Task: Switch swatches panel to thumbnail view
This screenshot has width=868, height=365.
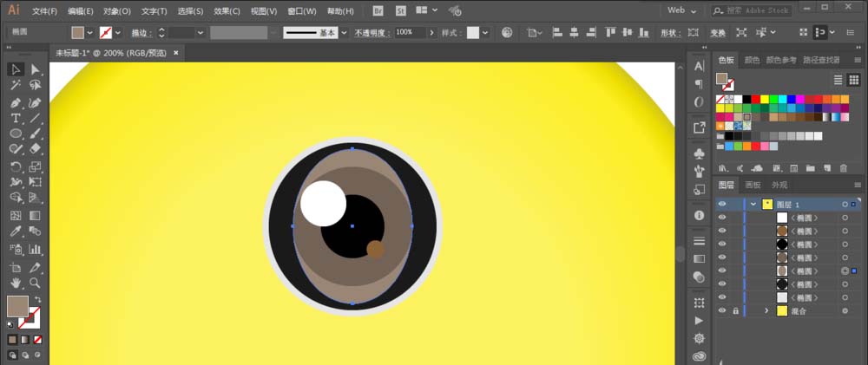Action: pos(853,80)
